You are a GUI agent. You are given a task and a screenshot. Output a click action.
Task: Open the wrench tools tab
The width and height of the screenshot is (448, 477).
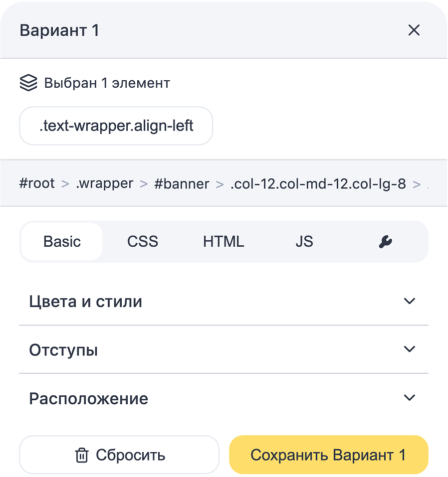(385, 242)
